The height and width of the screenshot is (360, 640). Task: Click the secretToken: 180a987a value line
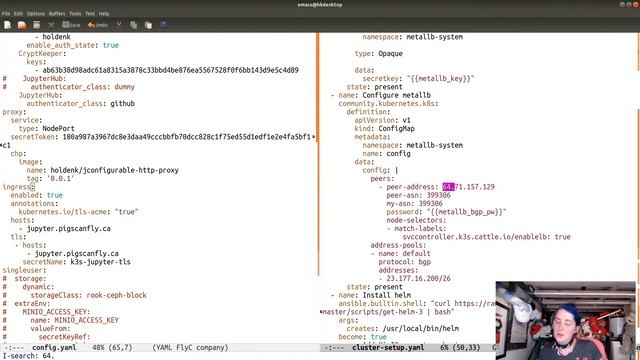pyautogui.click(x=160, y=137)
